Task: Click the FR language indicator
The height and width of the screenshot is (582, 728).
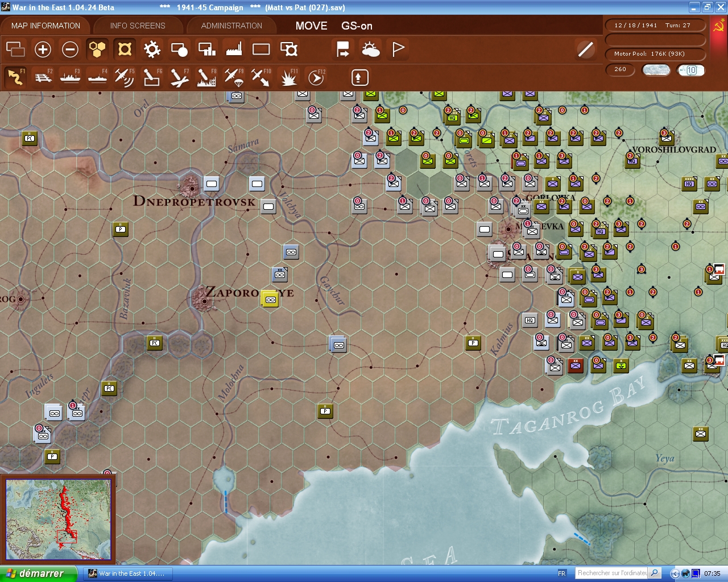Action: point(562,573)
